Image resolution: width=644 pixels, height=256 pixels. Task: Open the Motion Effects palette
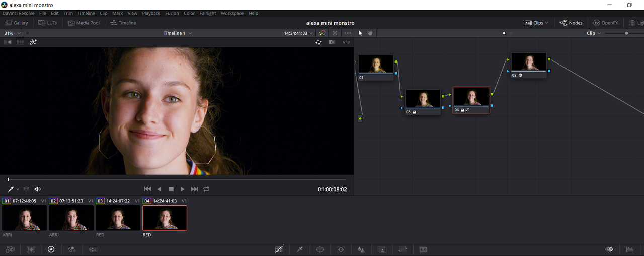click(x=93, y=249)
